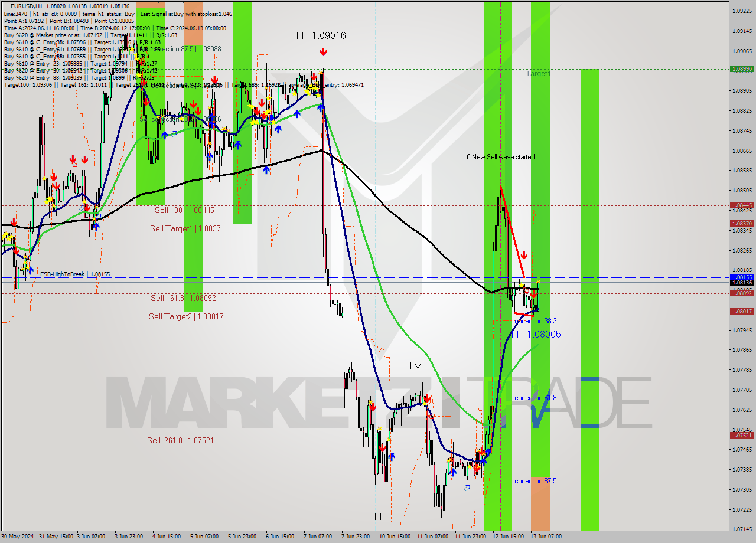This screenshot has width=756, height=543.
Task: Click the 'correction 38.2' label
Action: (535, 321)
